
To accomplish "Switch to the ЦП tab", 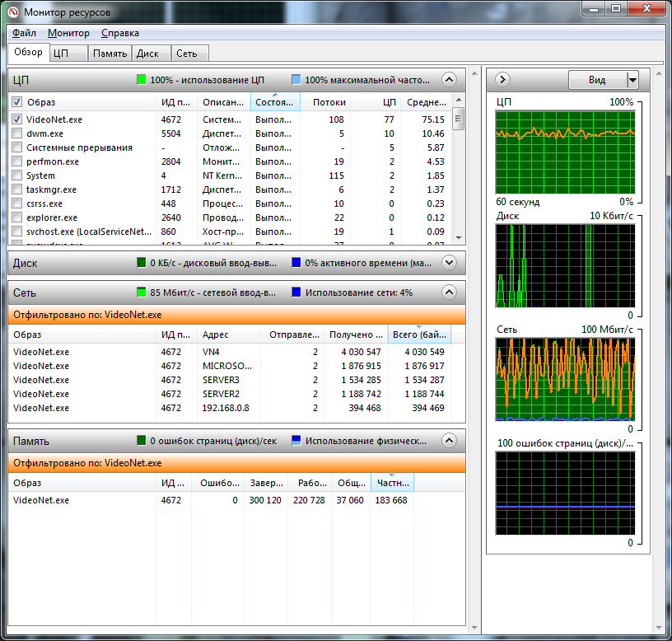I will [x=68, y=54].
